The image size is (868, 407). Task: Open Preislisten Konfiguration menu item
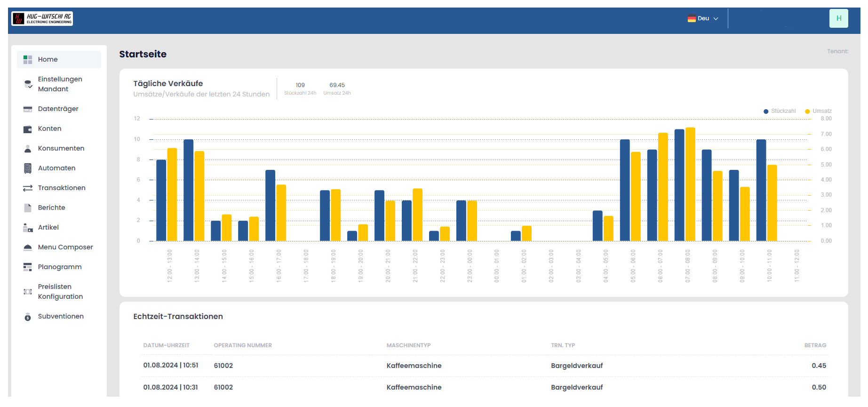click(x=60, y=292)
